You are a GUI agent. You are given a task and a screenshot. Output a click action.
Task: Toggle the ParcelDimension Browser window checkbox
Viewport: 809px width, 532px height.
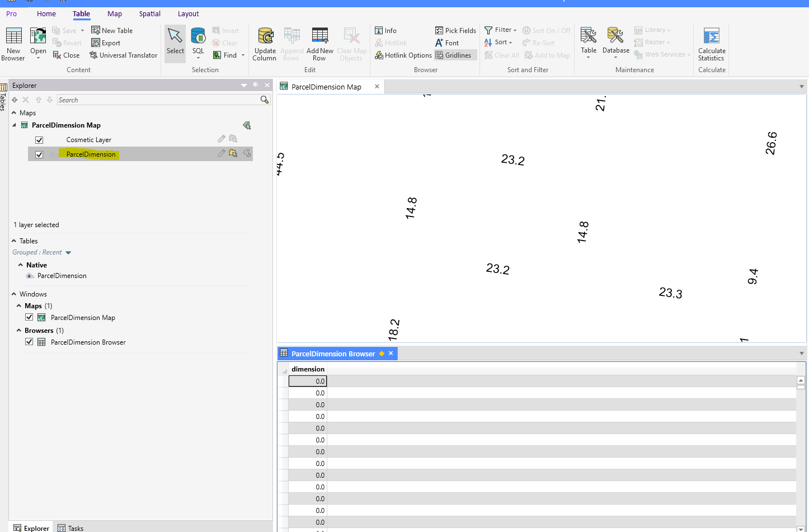[29, 342]
